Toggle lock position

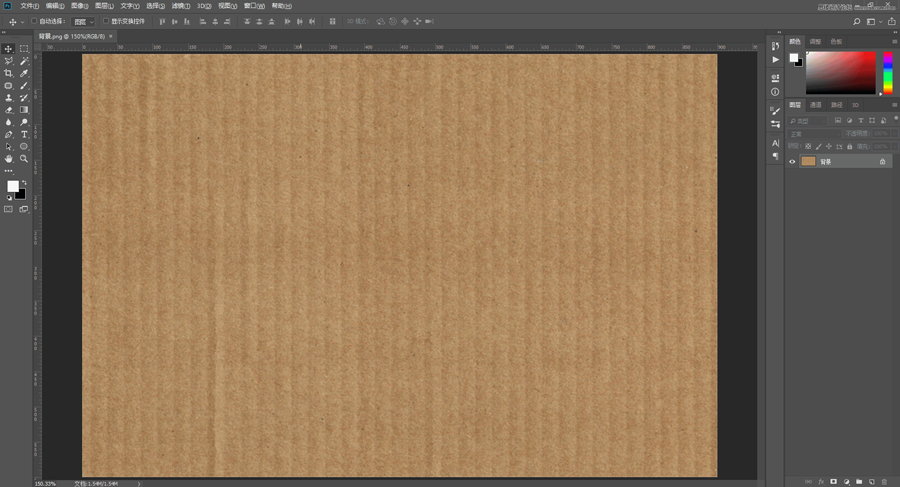tap(829, 146)
